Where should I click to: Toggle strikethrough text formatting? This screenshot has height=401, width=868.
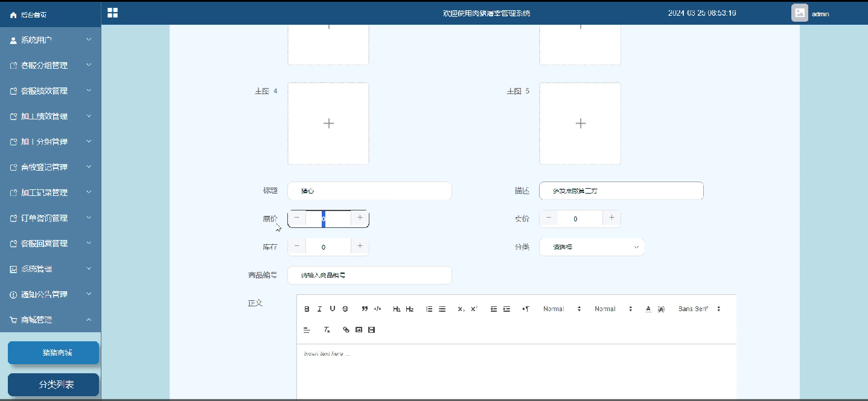point(345,309)
